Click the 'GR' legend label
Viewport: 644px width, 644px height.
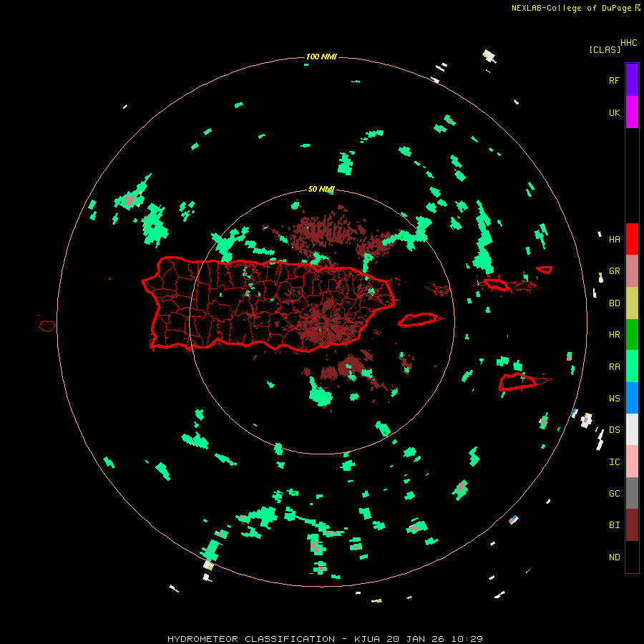coord(614,271)
